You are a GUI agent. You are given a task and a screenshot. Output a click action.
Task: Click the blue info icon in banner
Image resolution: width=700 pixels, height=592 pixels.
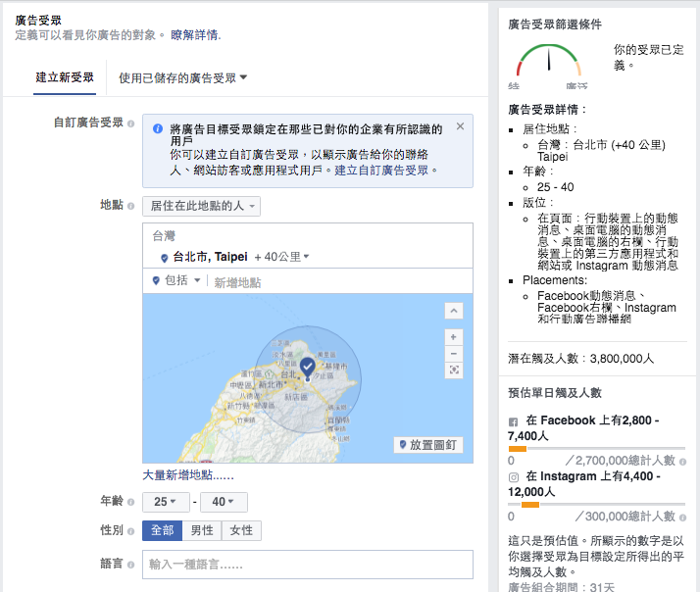pos(157,129)
